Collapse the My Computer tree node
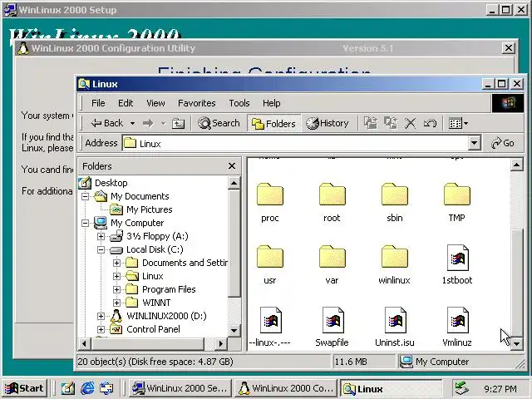Image resolution: width=532 pixels, height=399 pixels. (85, 223)
